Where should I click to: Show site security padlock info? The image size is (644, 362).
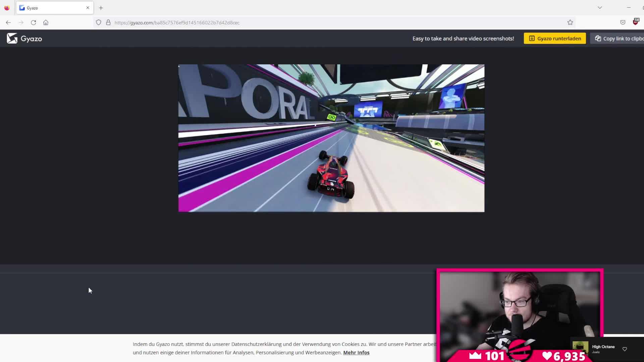point(108,22)
